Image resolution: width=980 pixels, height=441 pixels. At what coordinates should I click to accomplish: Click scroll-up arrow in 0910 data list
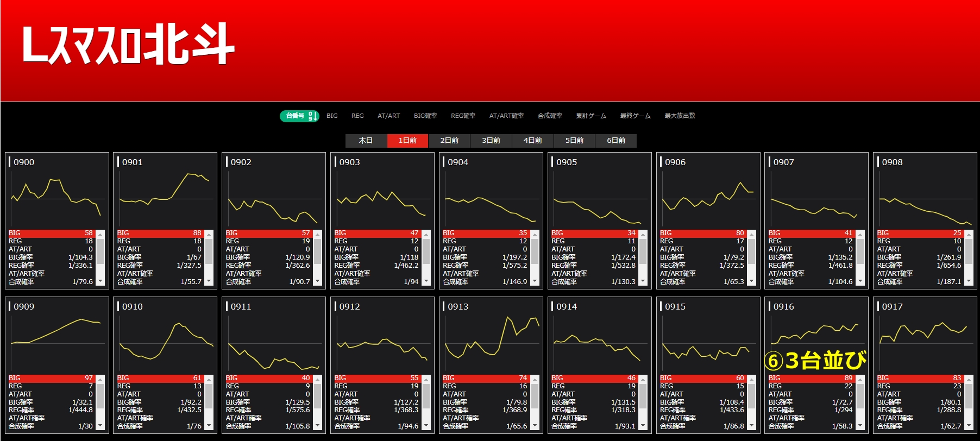(209, 379)
